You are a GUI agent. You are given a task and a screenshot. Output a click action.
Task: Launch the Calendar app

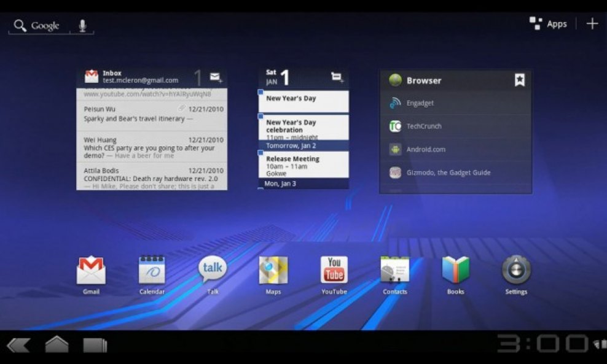pyautogui.click(x=152, y=269)
